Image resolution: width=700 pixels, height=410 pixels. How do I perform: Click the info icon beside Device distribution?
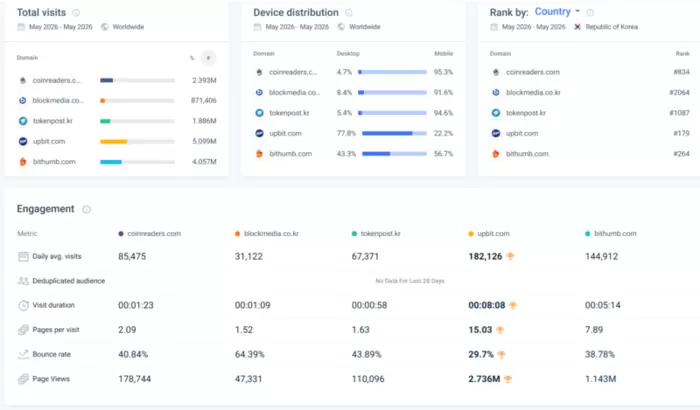point(349,13)
